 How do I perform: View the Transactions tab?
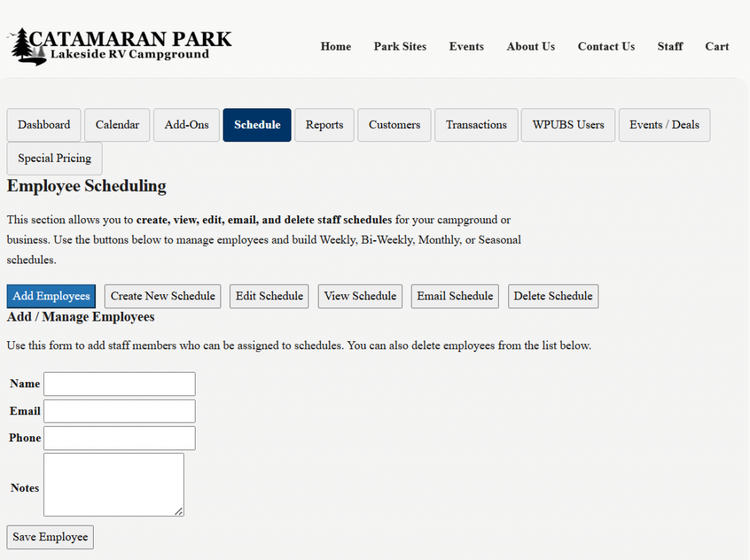click(x=476, y=125)
